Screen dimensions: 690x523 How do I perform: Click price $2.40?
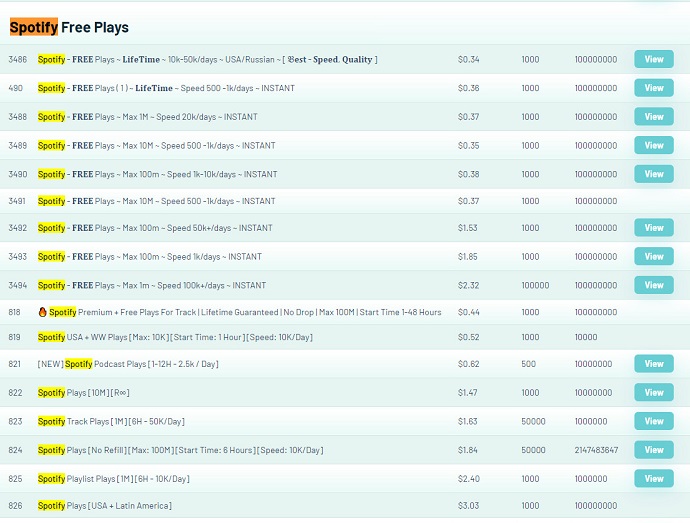(469, 479)
